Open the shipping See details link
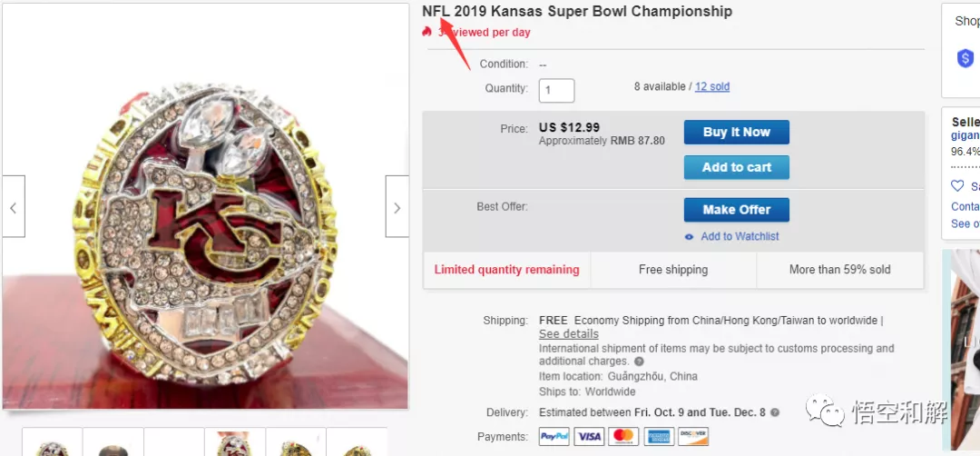Viewport: 980px width, 456px height. 568,333
